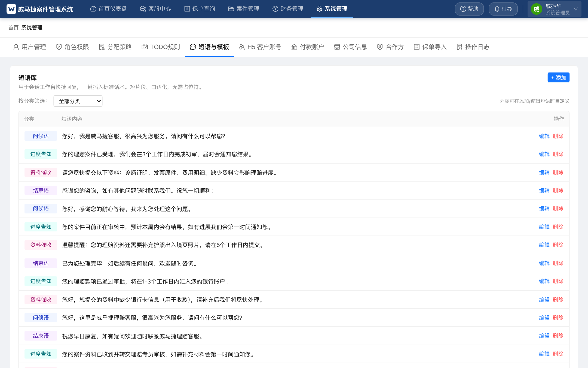The width and height of the screenshot is (588, 368).
Task: Open the 客服中心 chat icon
Action: coord(143,9)
